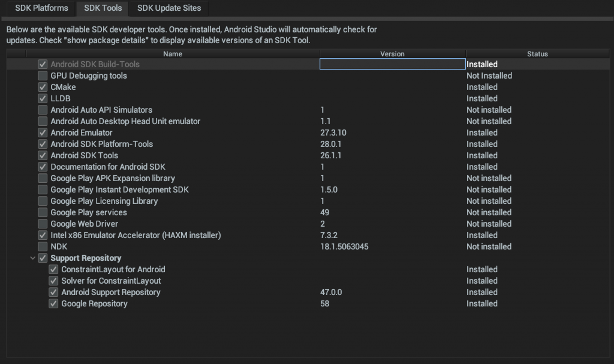
Task: Open the SDK Update Sites tab
Action: 169,8
